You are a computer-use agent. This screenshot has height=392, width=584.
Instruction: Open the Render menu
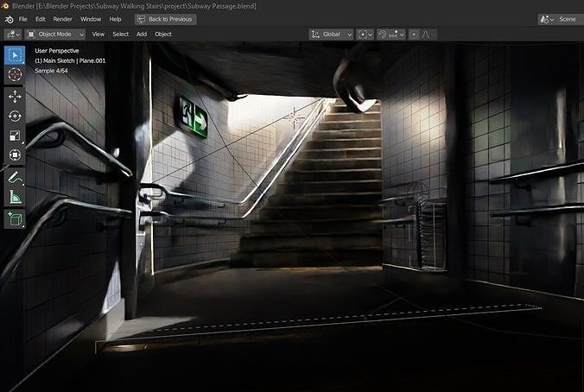62,19
